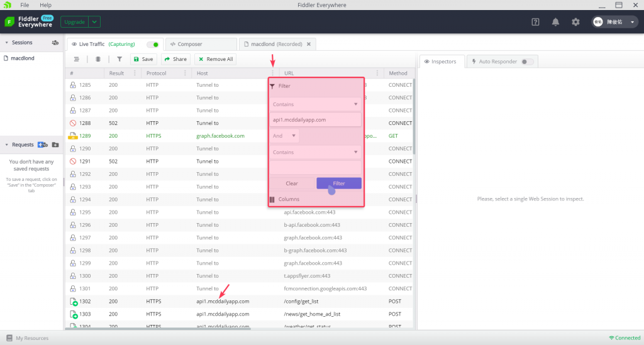Click the empty second filter value field

coord(315,167)
